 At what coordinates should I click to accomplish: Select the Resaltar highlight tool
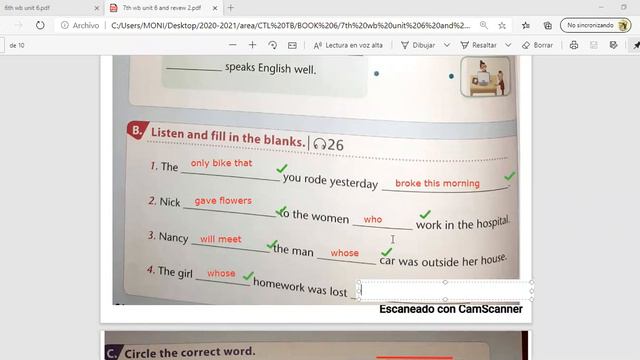point(478,45)
